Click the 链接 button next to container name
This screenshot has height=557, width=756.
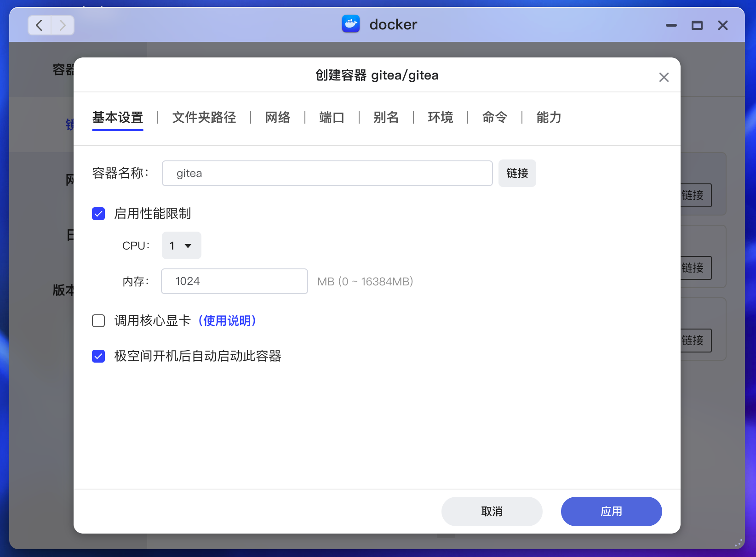pyautogui.click(x=517, y=173)
